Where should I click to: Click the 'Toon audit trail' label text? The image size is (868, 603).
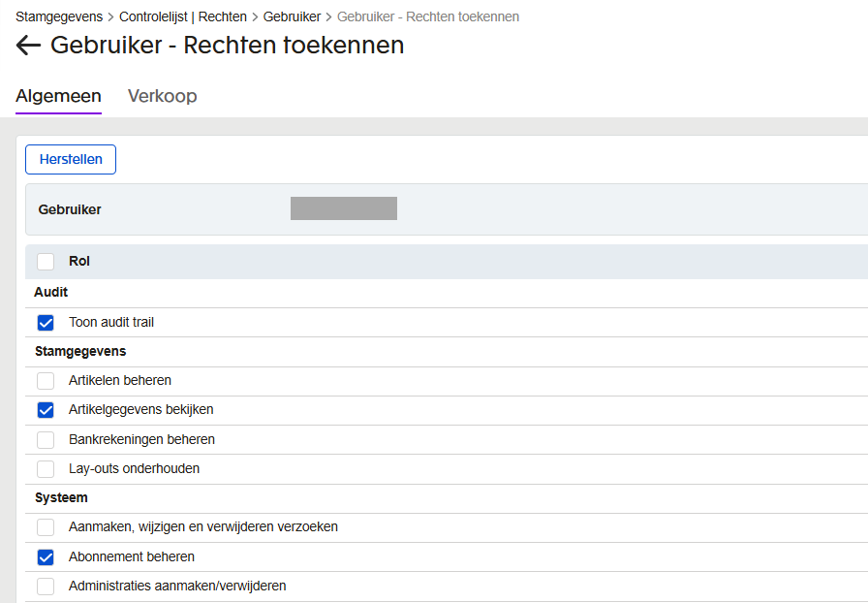[x=111, y=322]
